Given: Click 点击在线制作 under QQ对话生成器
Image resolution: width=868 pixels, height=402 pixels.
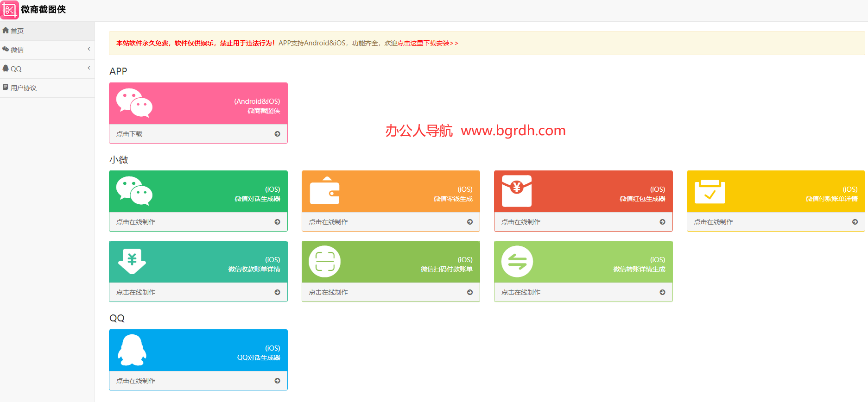Looking at the screenshot, I should pos(136,381).
